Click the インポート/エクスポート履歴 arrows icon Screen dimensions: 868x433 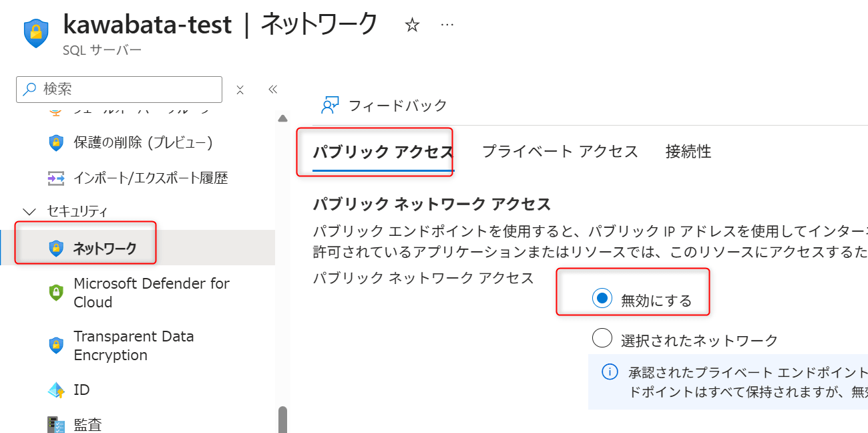(56, 178)
